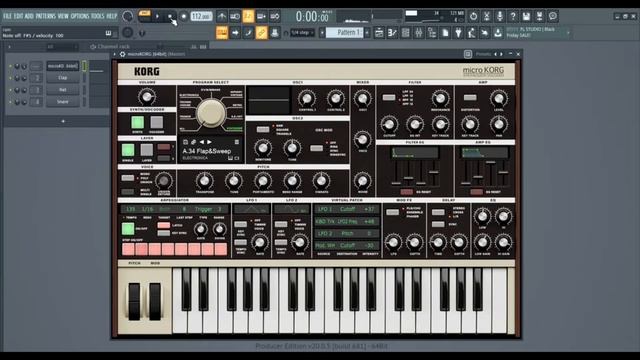The image size is (640, 360).
Task: Toggle the arpeggiator KEY SYNC button
Action: pyautogui.click(x=164, y=233)
